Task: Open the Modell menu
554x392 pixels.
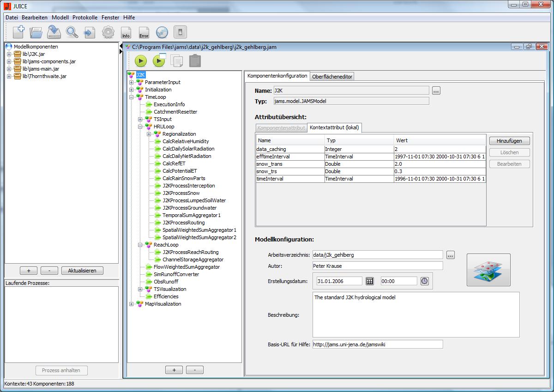Action: [x=60, y=18]
